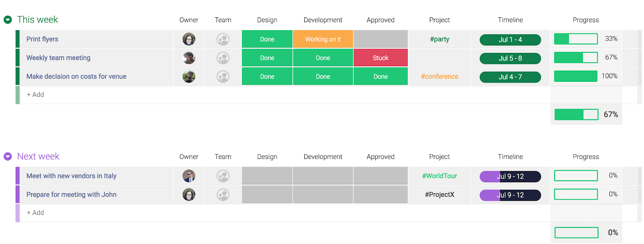The height and width of the screenshot is (244, 644).
Task: Open the #conference project tag
Action: pyautogui.click(x=439, y=76)
